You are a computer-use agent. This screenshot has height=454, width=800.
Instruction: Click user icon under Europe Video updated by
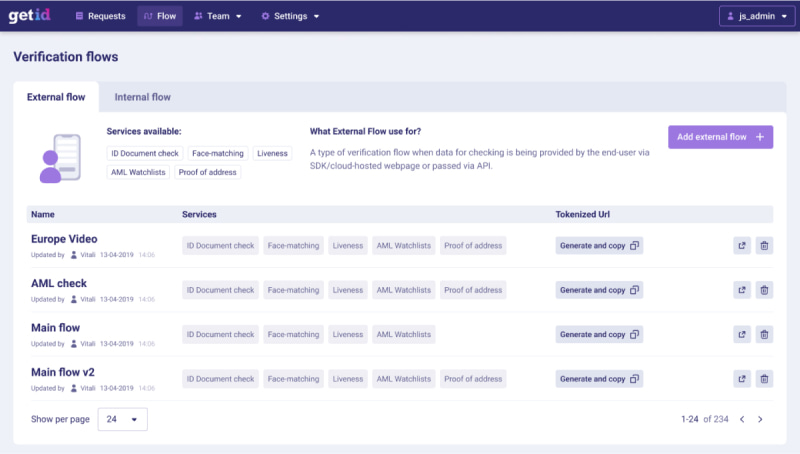[x=73, y=255]
